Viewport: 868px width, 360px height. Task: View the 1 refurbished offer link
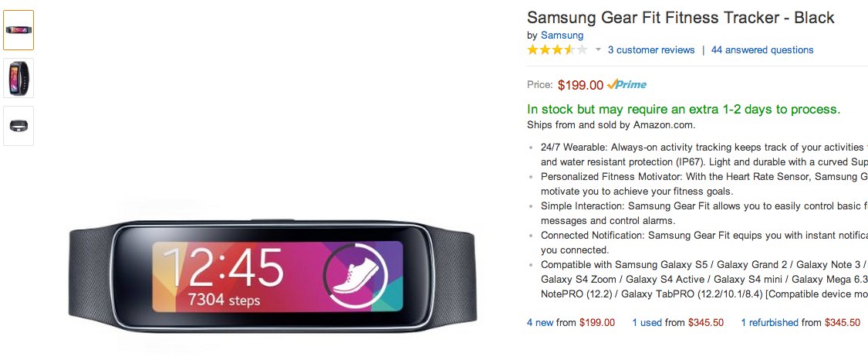pyautogui.click(x=769, y=323)
